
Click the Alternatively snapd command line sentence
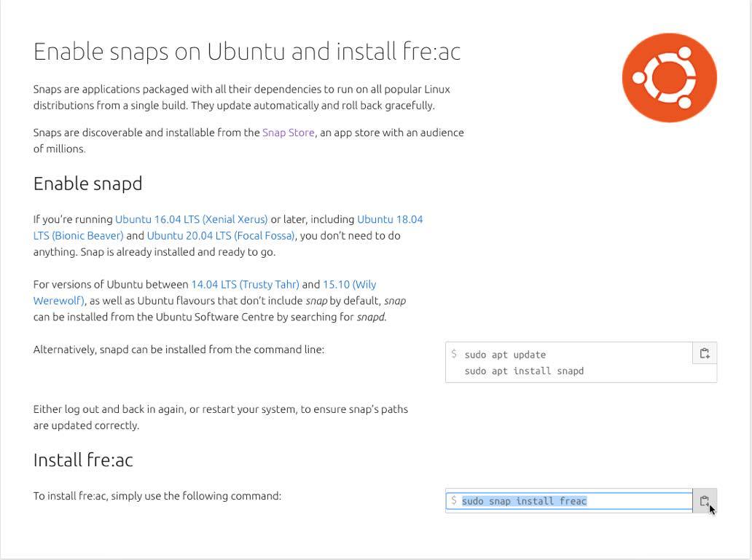(179, 350)
